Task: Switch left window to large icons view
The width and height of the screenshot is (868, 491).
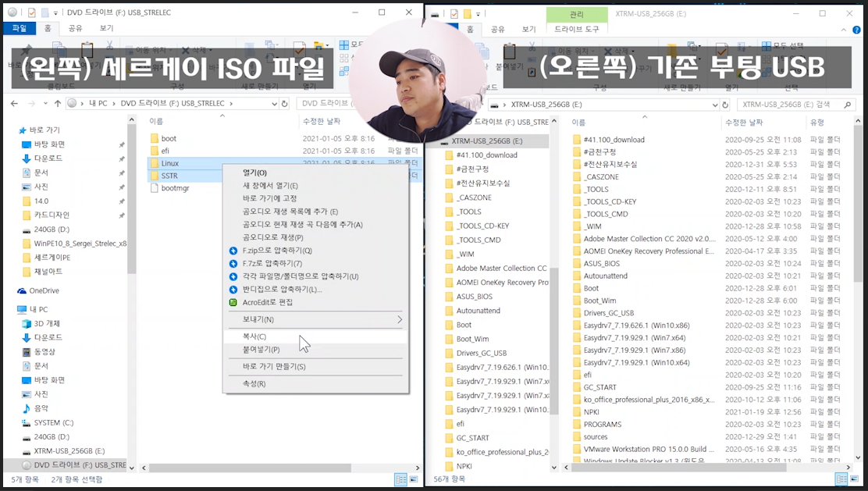Action: pos(414,479)
